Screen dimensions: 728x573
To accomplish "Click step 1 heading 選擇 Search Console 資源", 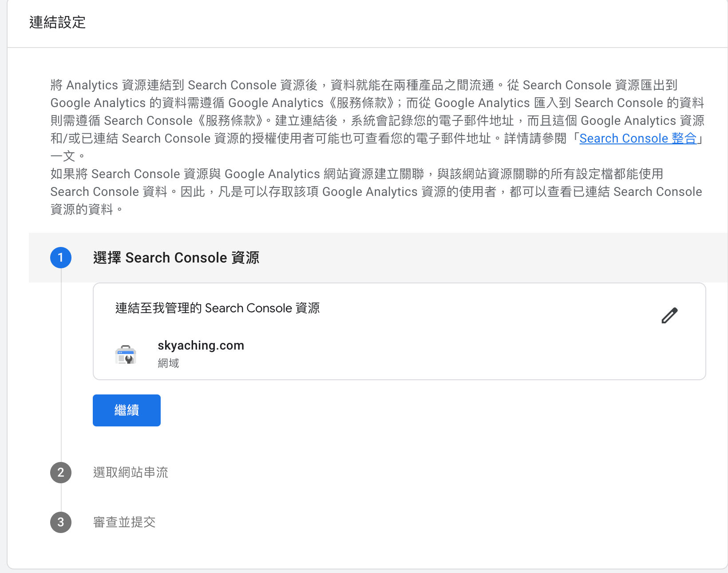I will [176, 258].
